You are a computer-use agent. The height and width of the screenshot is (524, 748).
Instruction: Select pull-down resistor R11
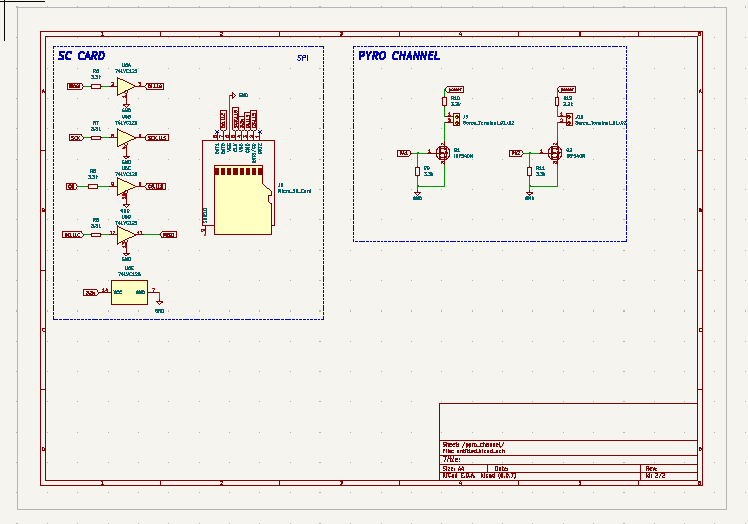point(530,171)
